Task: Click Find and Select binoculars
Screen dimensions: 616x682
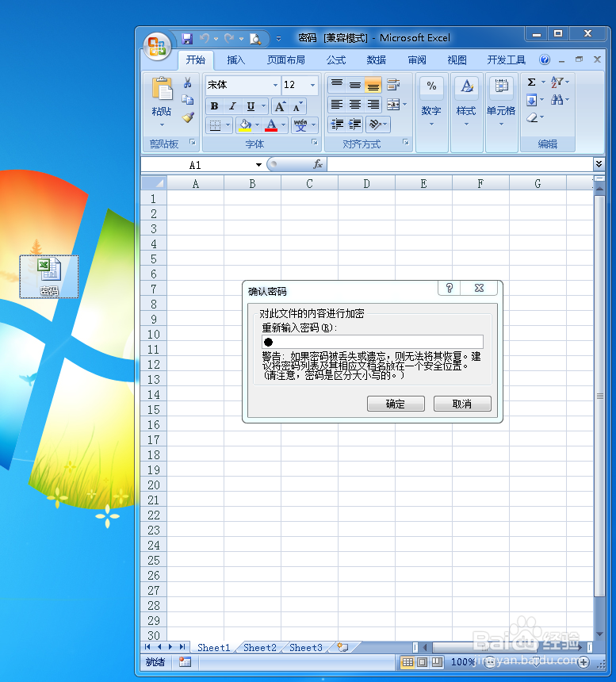Action: [x=557, y=100]
